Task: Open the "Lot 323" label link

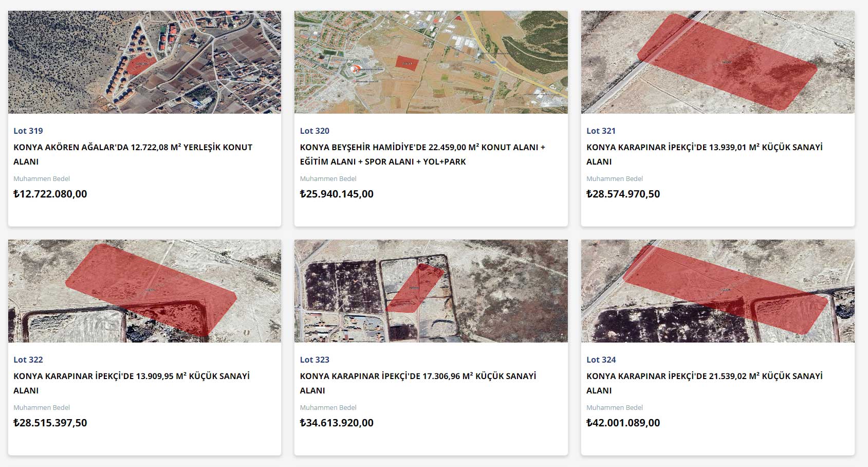Action: [315, 360]
